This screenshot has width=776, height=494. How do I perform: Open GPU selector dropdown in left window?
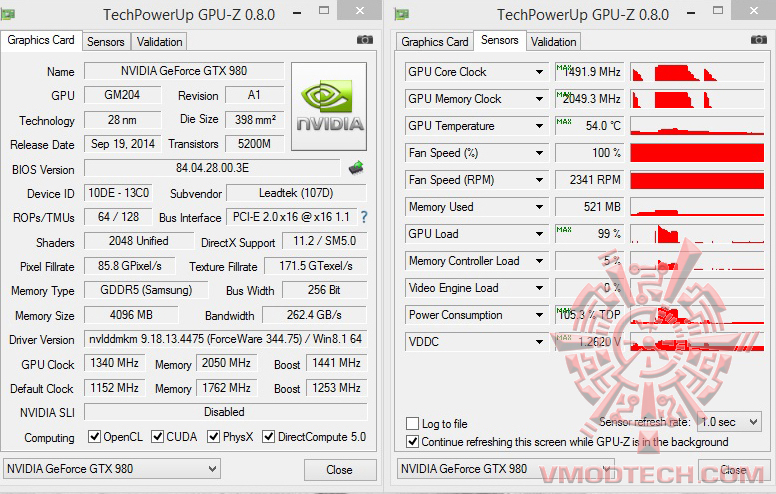(112, 468)
